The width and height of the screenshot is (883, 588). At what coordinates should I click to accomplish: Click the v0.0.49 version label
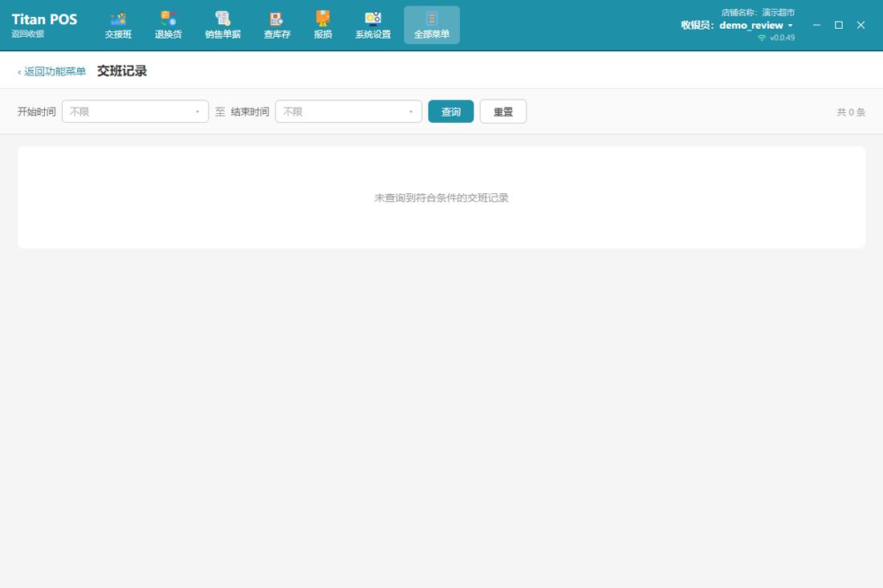[782, 38]
